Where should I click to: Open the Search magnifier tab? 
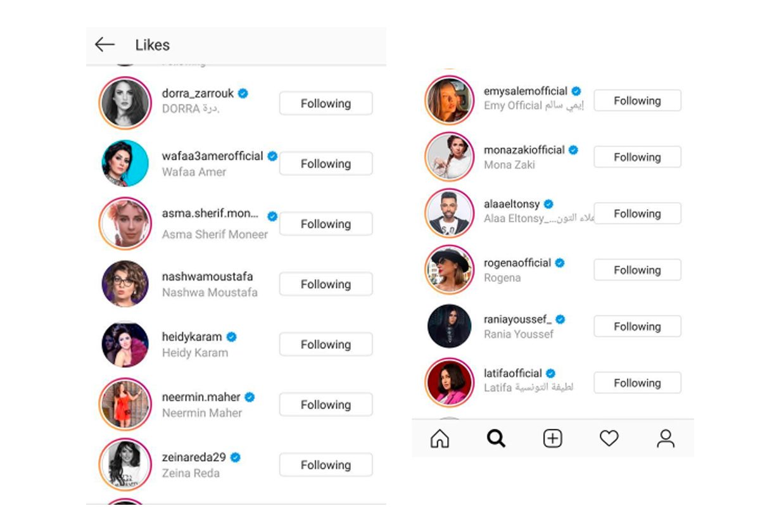coord(496,438)
